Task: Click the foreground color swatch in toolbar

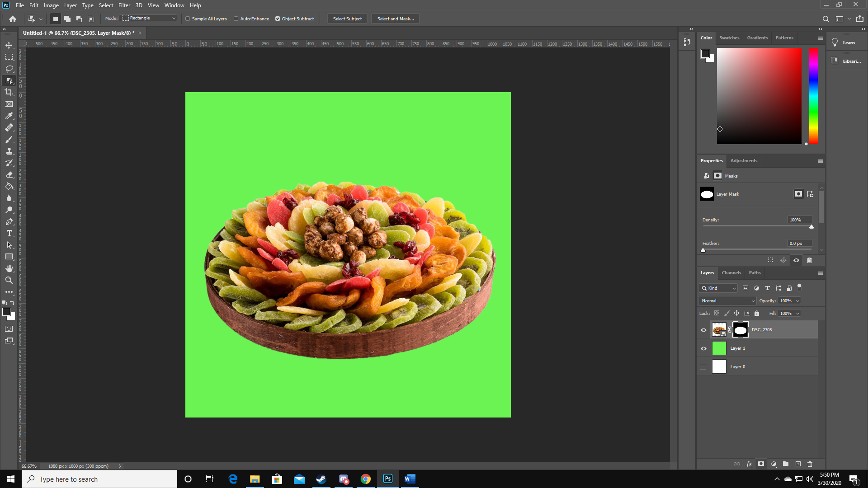Action: (6, 312)
